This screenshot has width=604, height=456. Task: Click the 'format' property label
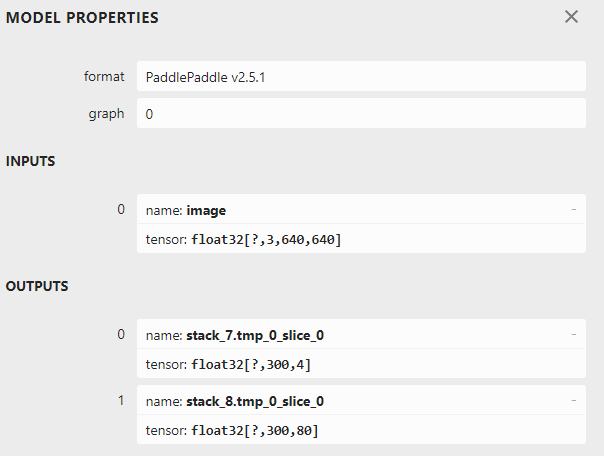click(x=104, y=76)
